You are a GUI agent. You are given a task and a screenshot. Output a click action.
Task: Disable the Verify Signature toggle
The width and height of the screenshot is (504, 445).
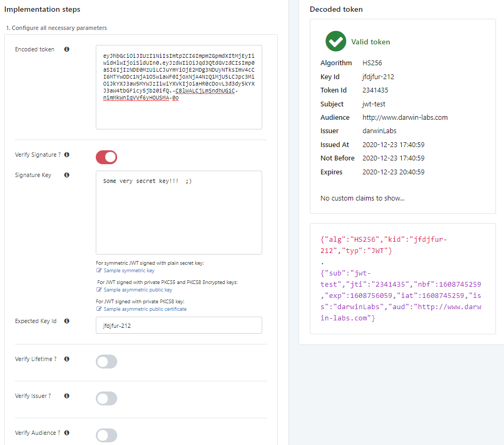coord(106,157)
